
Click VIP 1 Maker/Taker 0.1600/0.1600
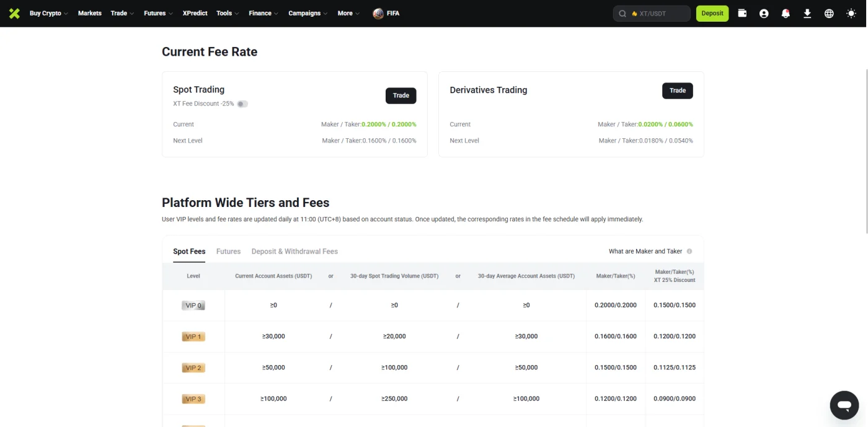pos(616,337)
